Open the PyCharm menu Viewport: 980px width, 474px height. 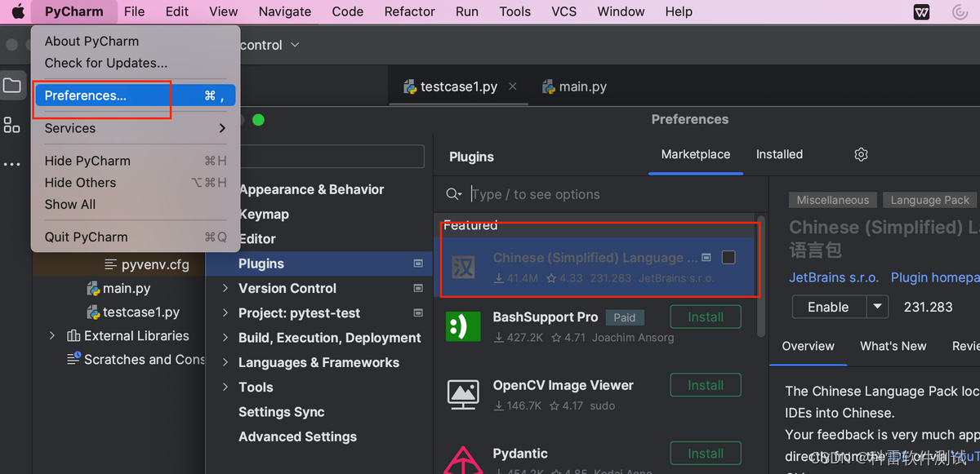pyautogui.click(x=73, y=11)
